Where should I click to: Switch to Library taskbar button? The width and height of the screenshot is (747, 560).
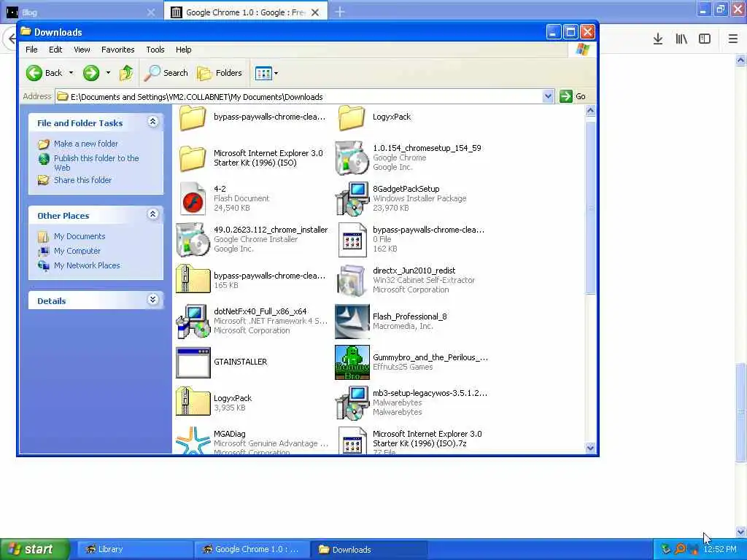click(133, 550)
